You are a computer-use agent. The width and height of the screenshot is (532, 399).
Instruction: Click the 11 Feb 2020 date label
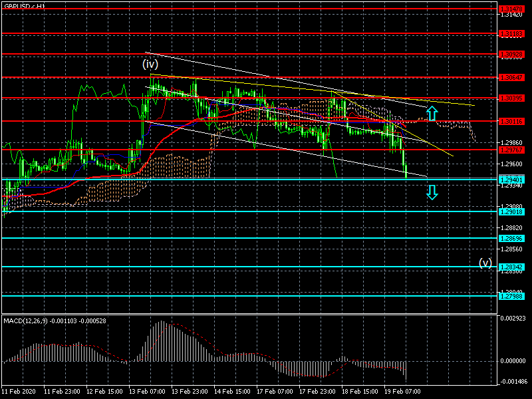pos(18,391)
